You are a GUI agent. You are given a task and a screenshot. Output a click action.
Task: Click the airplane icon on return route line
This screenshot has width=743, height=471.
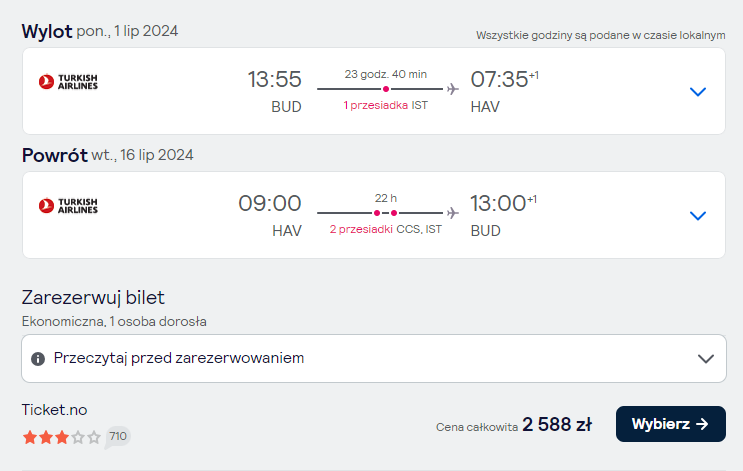[x=453, y=213]
